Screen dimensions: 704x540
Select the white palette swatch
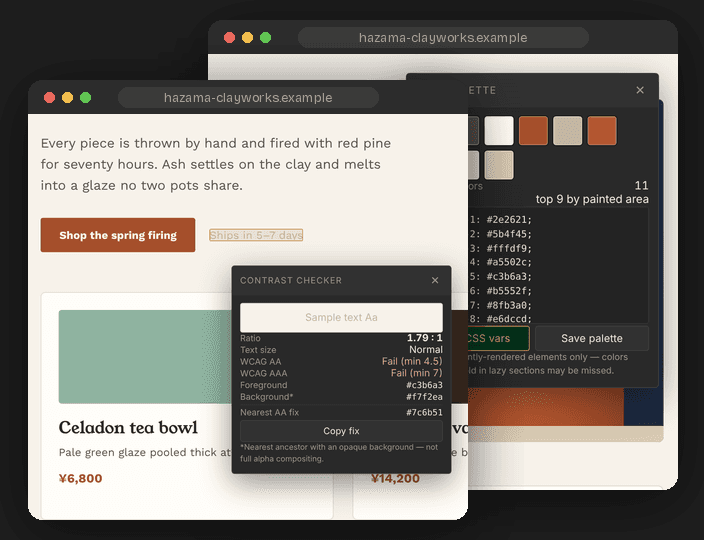[499, 131]
